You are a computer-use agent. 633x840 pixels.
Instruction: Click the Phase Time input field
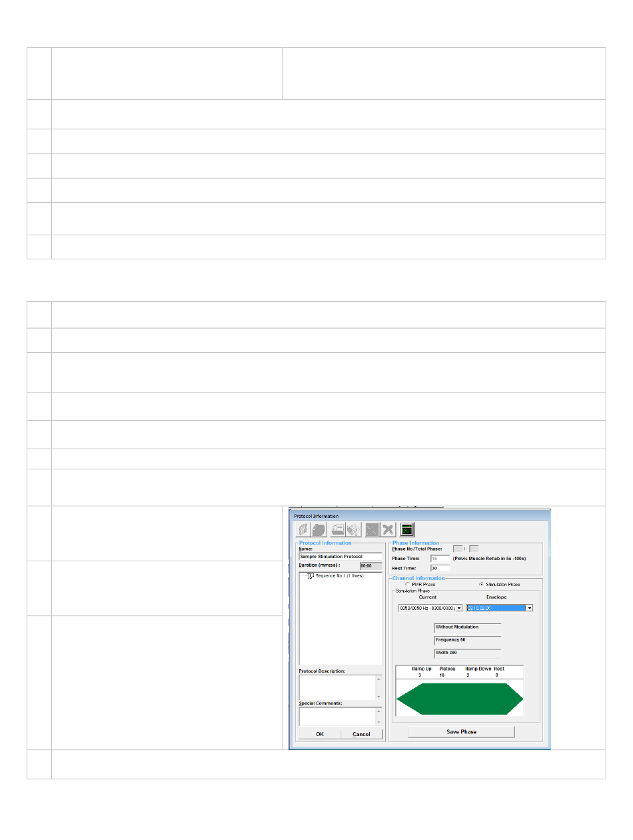pos(440,558)
